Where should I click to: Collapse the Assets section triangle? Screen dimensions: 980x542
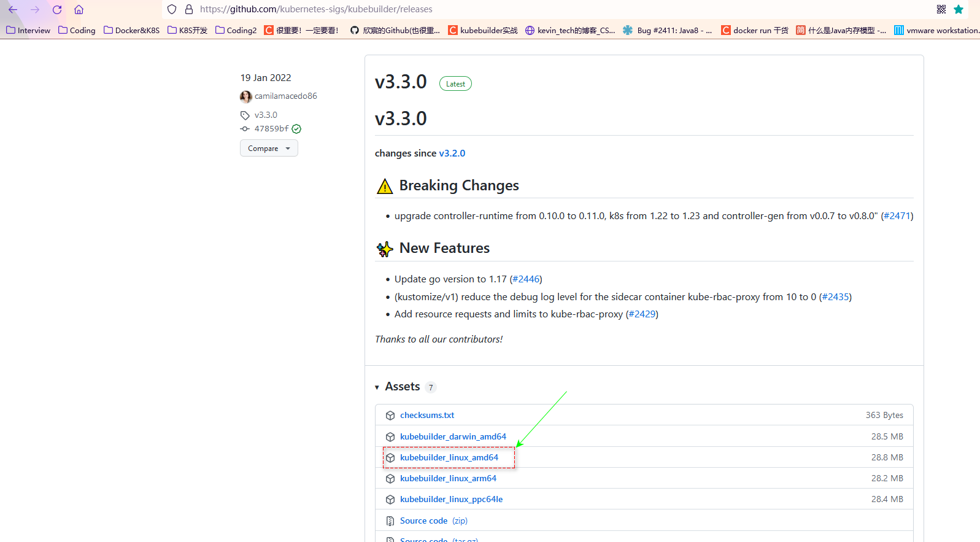[377, 387]
